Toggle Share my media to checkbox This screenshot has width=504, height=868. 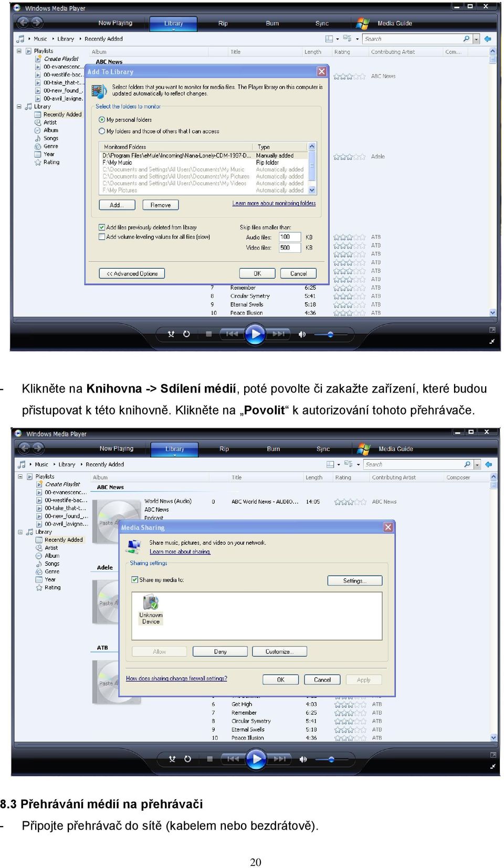[135, 580]
